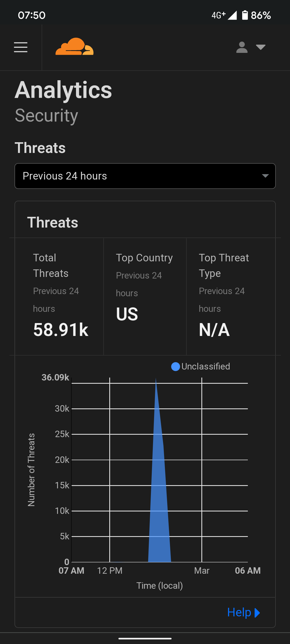Click the time range dropdown caret
This screenshot has width=290, height=644.
tap(265, 176)
